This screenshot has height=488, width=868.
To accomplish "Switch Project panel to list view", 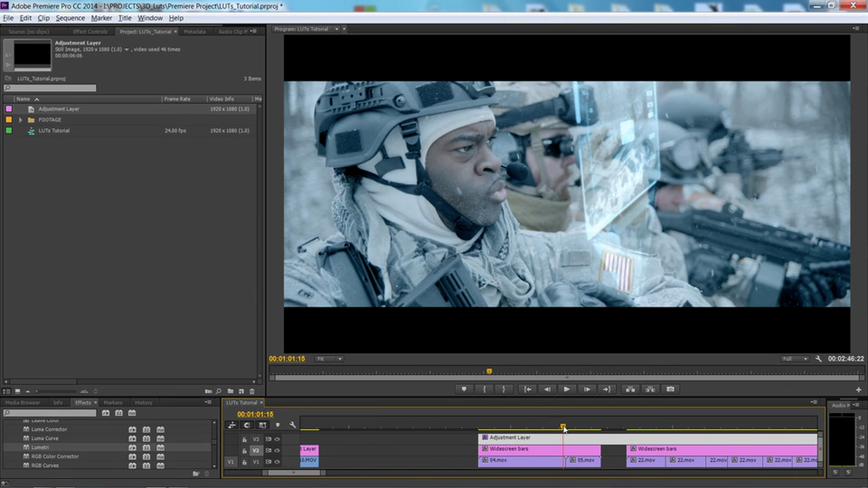I will pyautogui.click(x=7, y=391).
